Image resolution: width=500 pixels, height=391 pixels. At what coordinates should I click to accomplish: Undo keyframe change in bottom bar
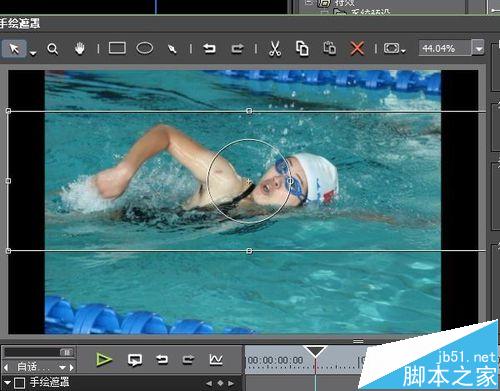pyautogui.click(x=162, y=360)
